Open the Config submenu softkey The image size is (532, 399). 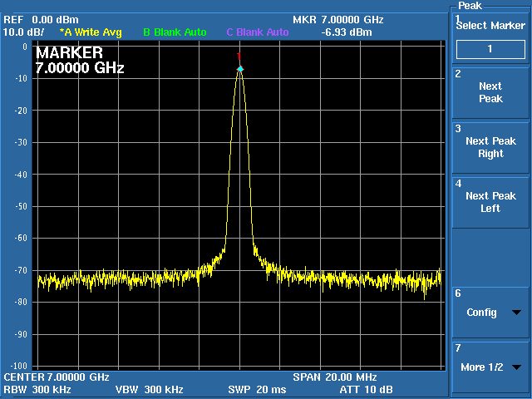pyautogui.click(x=490, y=313)
